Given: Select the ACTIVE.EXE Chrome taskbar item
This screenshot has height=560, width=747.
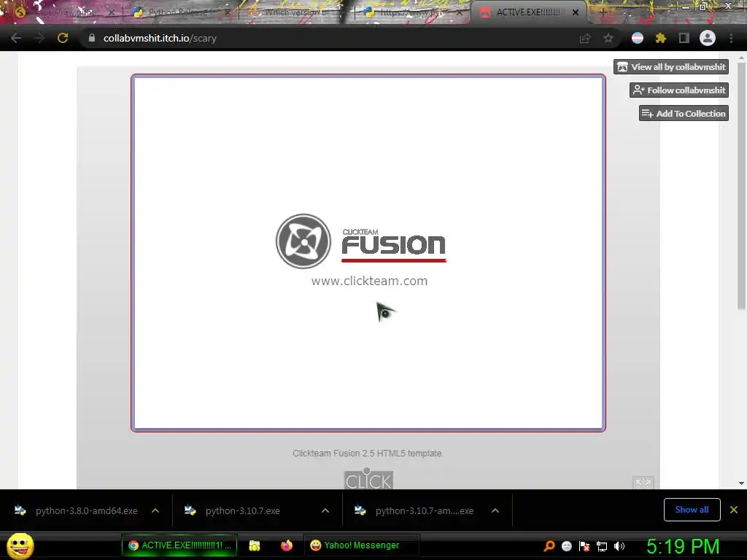Looking at the screenshot, I should pos(179,545).
